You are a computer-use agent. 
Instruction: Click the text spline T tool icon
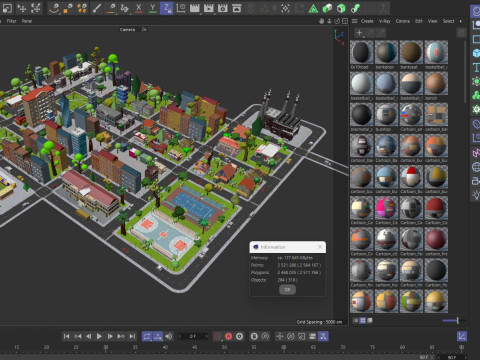pyautogui.click(x=476, y=67)
